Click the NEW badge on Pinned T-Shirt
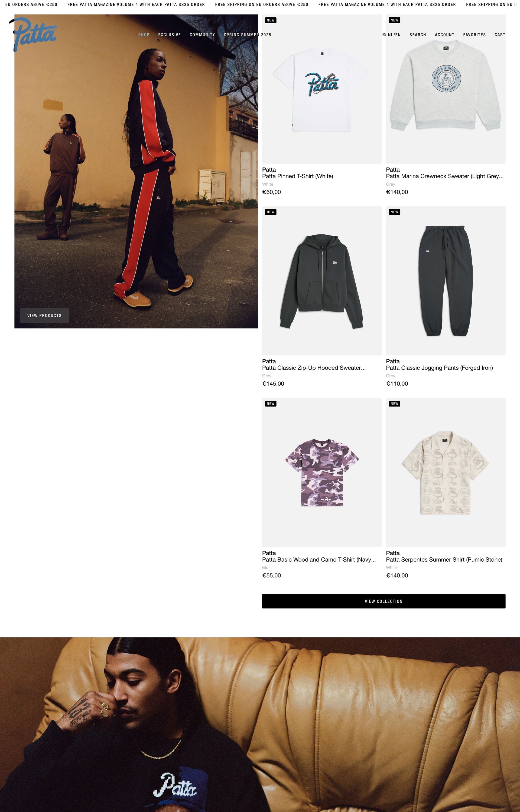 point(271,20)
